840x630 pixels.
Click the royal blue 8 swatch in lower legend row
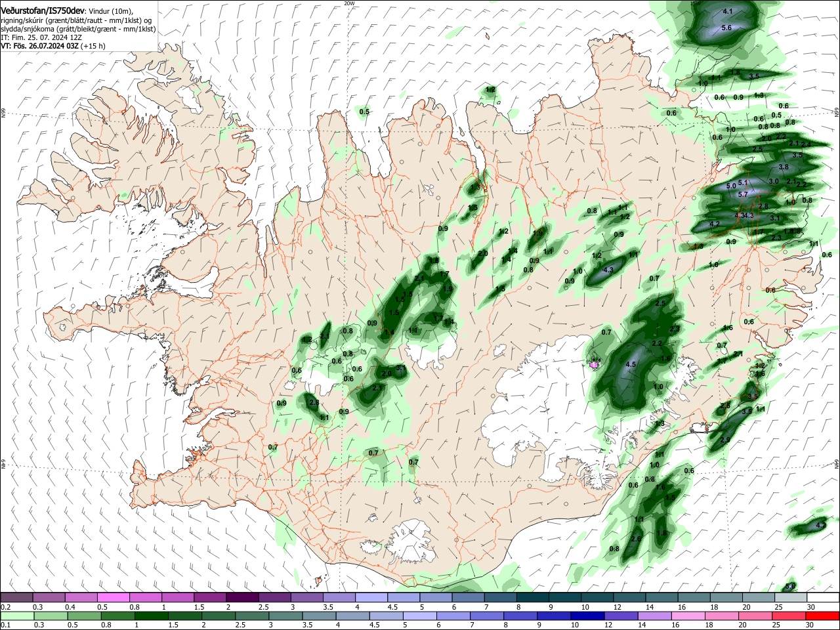[x=520, y=616]
